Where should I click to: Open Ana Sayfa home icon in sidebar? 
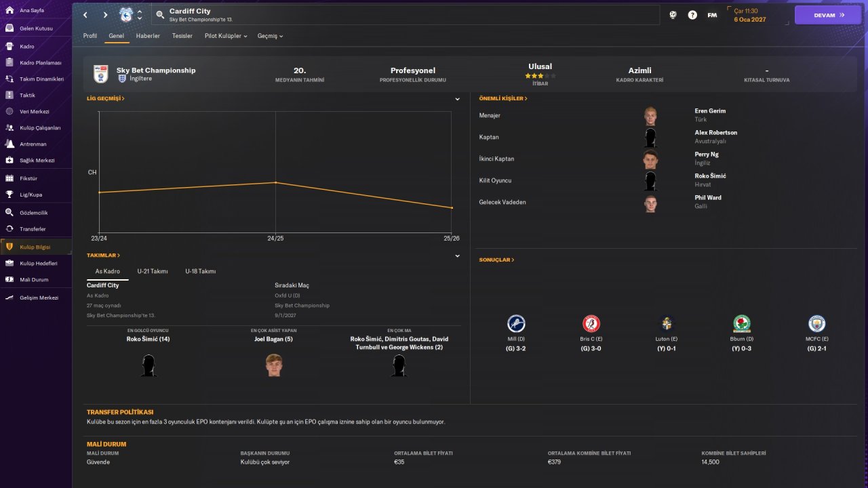(x=9, y=11)
